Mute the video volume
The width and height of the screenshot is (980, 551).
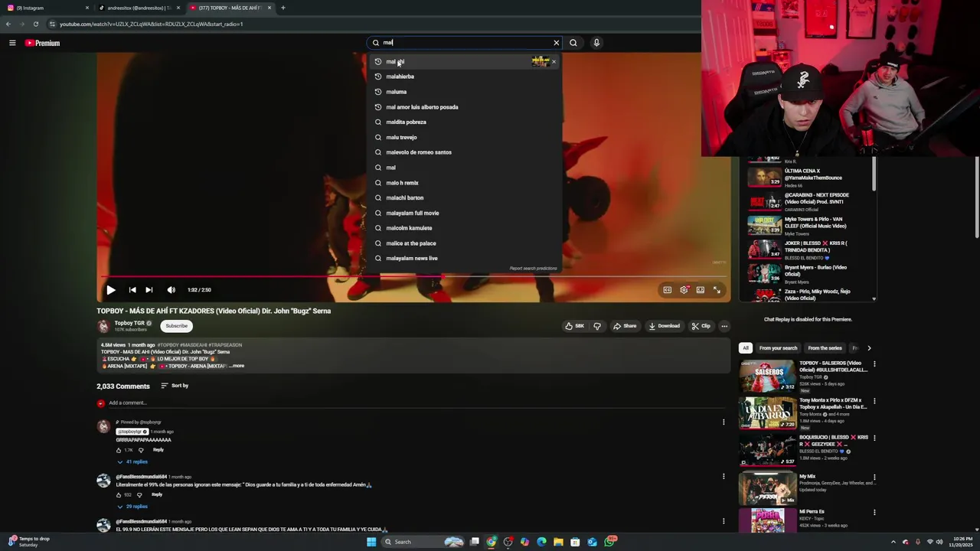pos(171,290)
